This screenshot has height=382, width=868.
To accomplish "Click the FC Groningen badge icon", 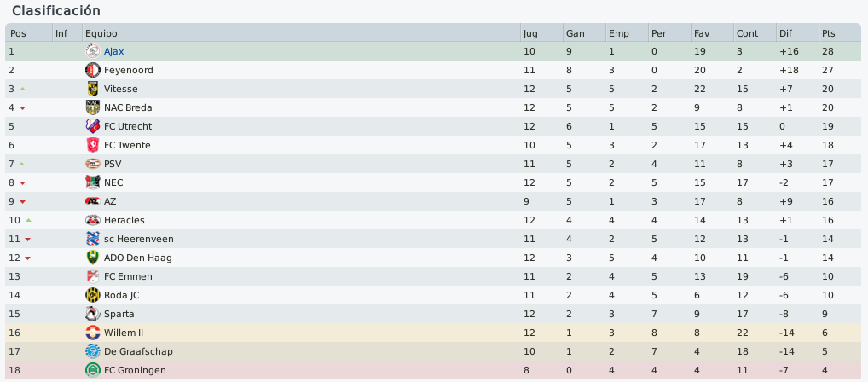I will click(92, 370).
